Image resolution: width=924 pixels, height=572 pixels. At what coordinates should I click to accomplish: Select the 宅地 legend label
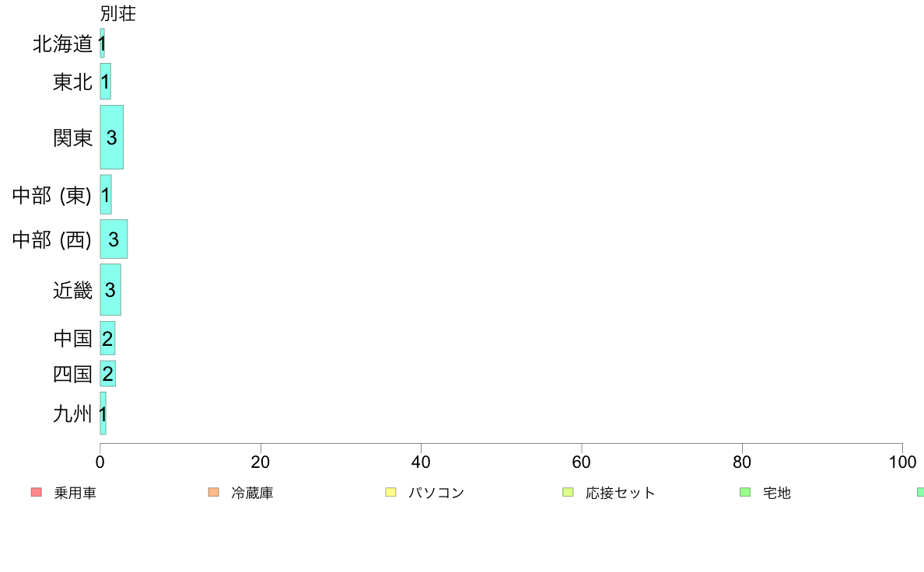[777, 493]
